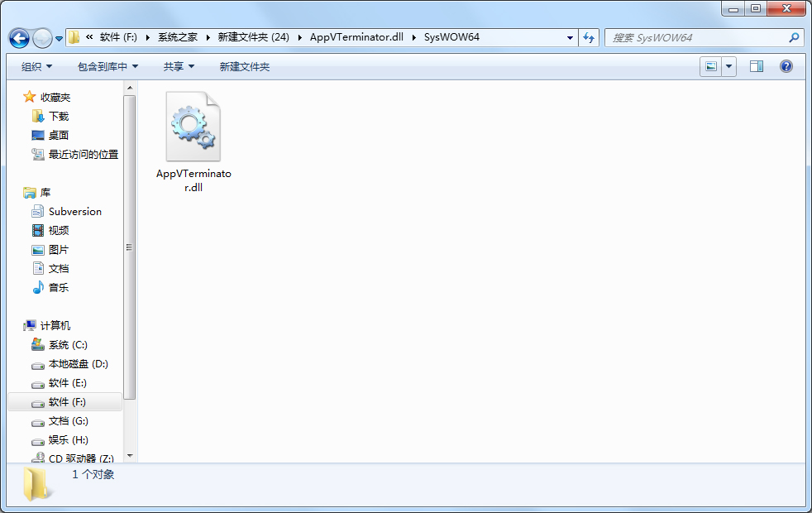Screen dimensions: 812x513
Task: Refresh the SysWOW64 folder view
Action: [x=589, y=38]
